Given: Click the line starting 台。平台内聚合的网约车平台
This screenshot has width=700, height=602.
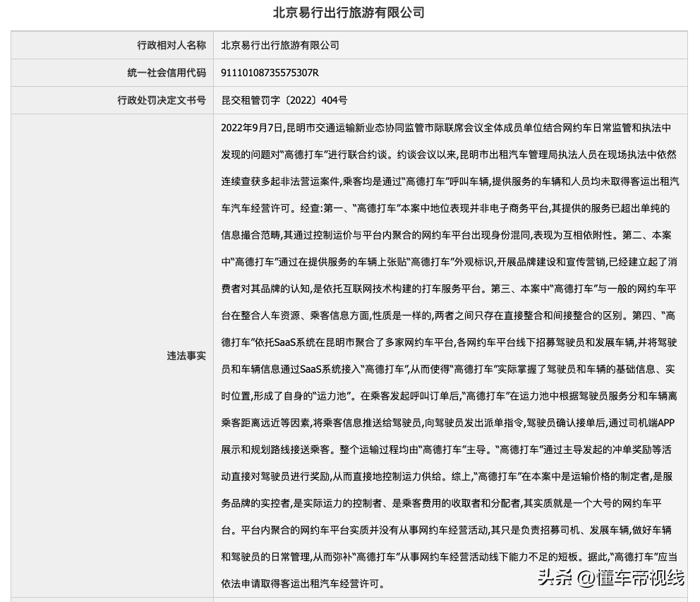Looking at the screenshot, I should [x=446, y=530].
